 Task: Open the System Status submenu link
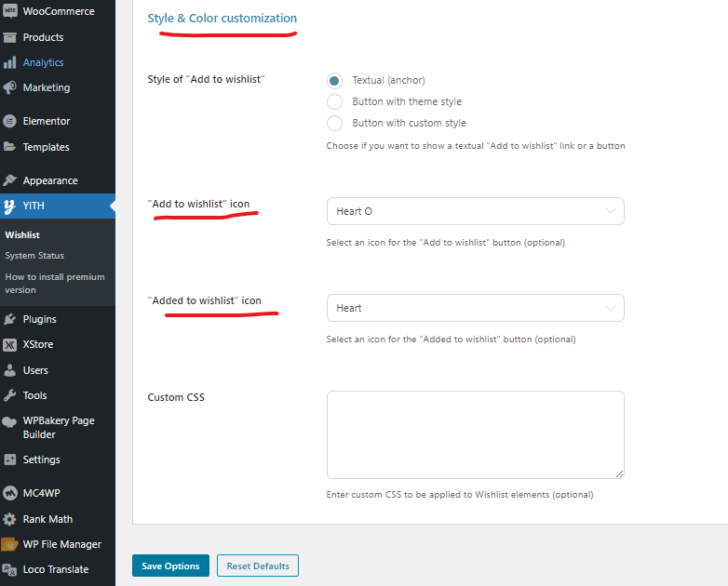tap(34, 256)
